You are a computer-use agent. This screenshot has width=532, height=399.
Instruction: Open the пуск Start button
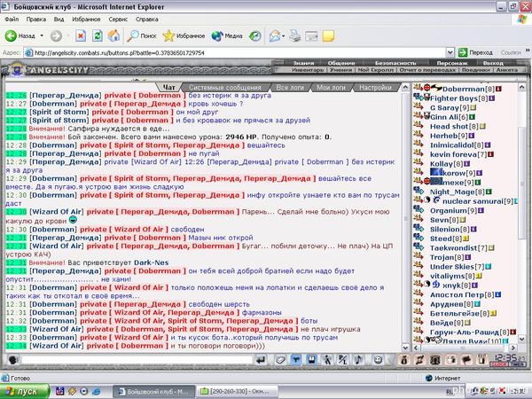click(x=25, y=391)
